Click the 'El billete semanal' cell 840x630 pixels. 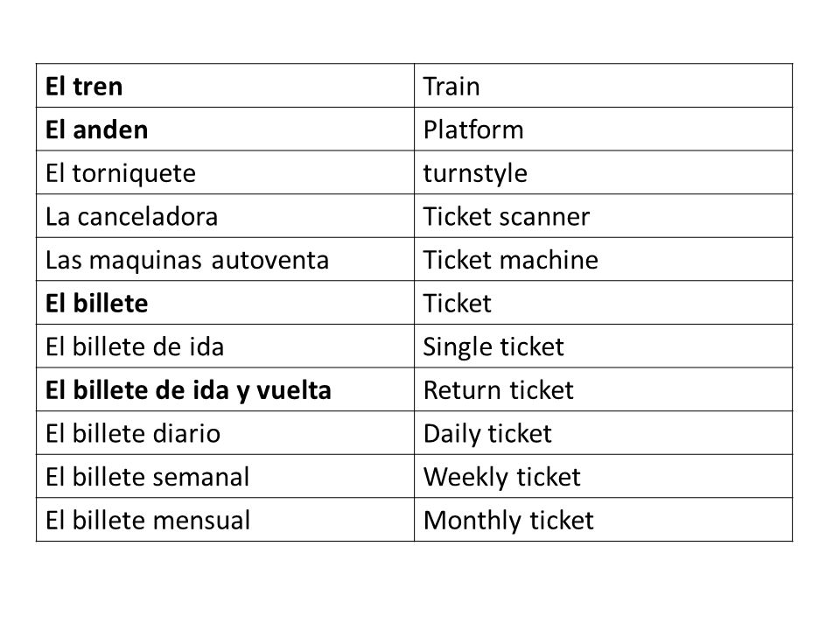click(x=225, y=476)
